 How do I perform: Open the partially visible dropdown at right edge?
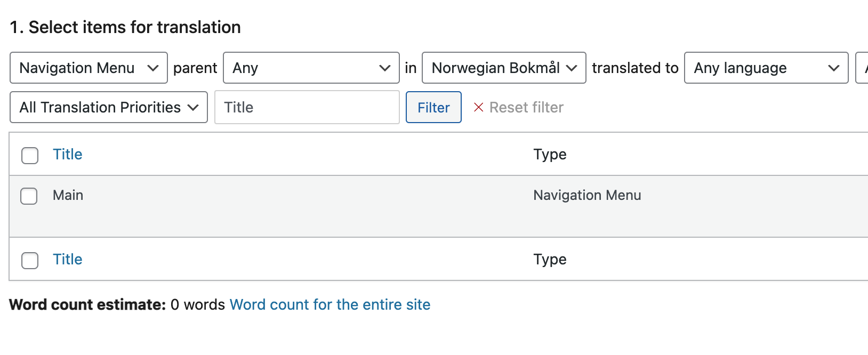[862, 68]
